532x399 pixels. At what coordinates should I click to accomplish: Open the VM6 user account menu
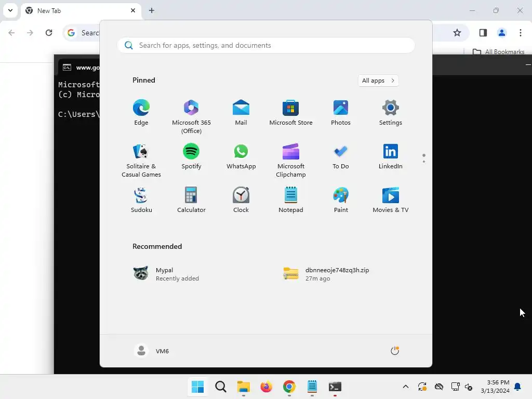pos(152,351)
